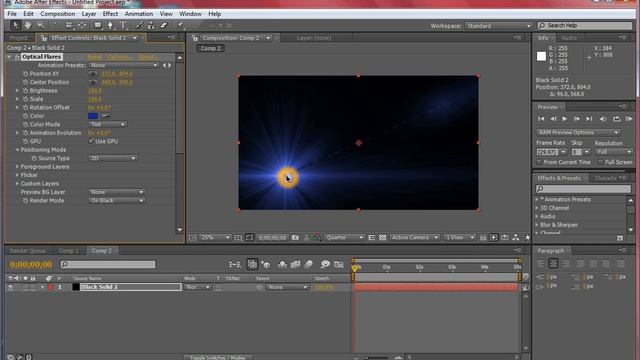Screen dimensions: 640x360
Task: Open the Effect menu
Action: click(x=110, y=14)
